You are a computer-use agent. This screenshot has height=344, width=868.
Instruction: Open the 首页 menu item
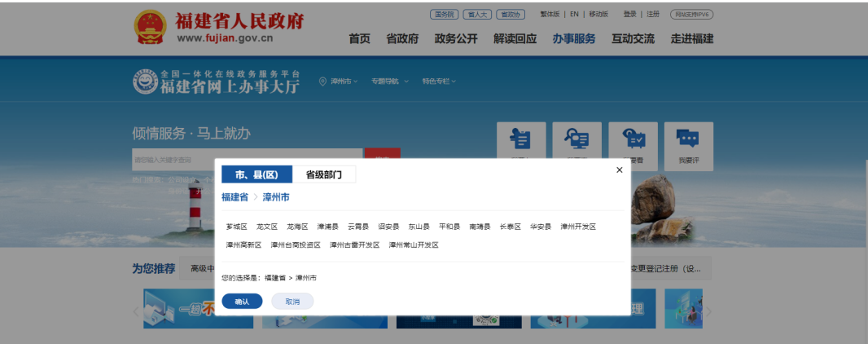coord(359,39)
